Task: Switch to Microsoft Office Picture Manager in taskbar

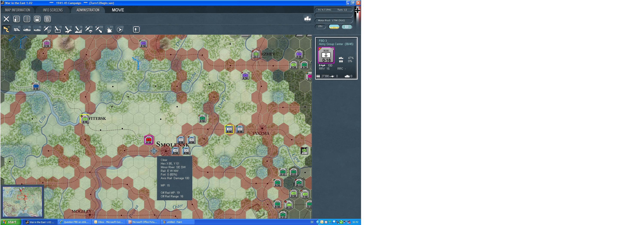Action: [x=143, y=222]
